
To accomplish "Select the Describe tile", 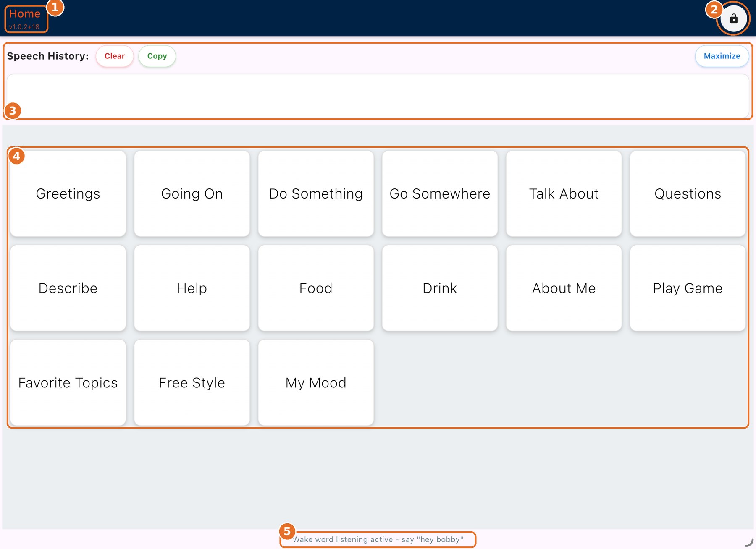I will [68, 288].
